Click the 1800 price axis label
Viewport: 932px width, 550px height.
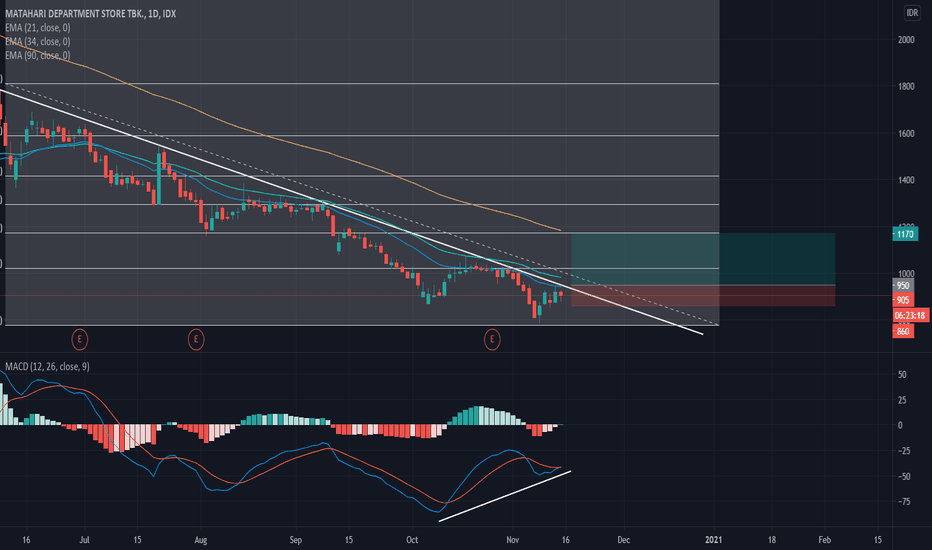coord(906,86)
